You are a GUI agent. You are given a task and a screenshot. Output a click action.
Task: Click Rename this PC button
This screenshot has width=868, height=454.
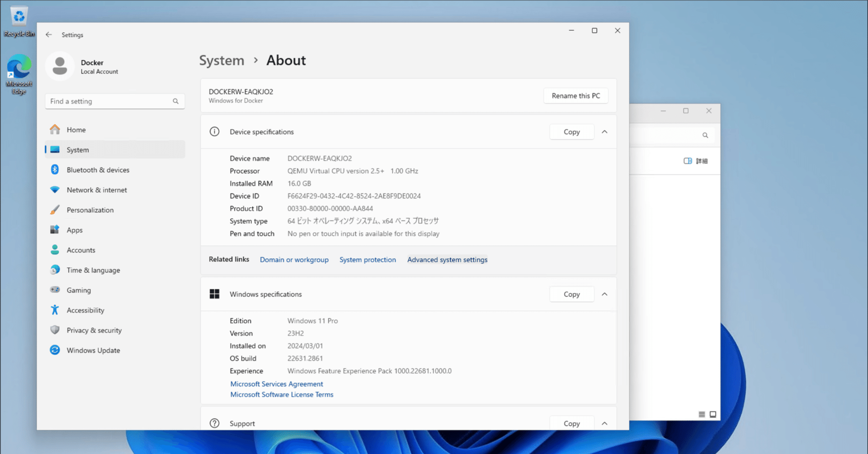pos(576,96)
